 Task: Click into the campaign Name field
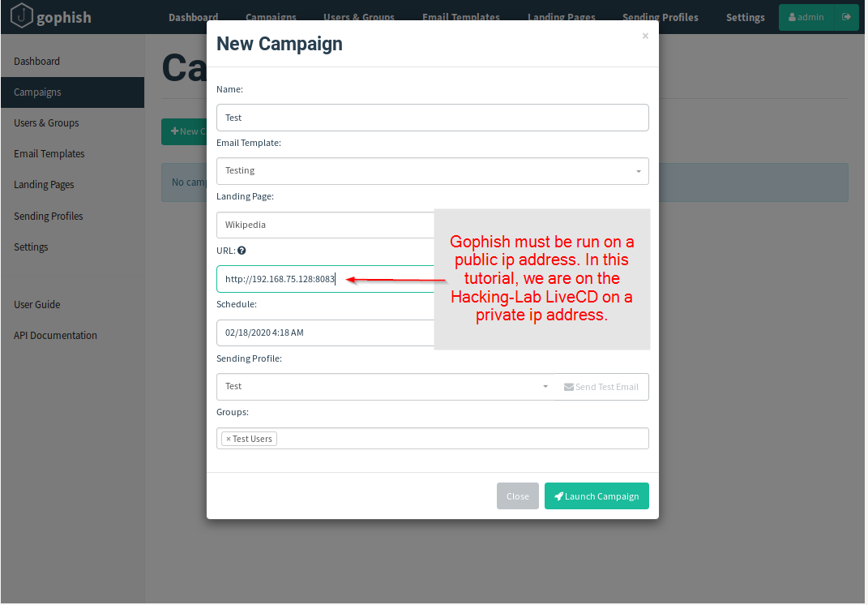click(x=432, y=118)
